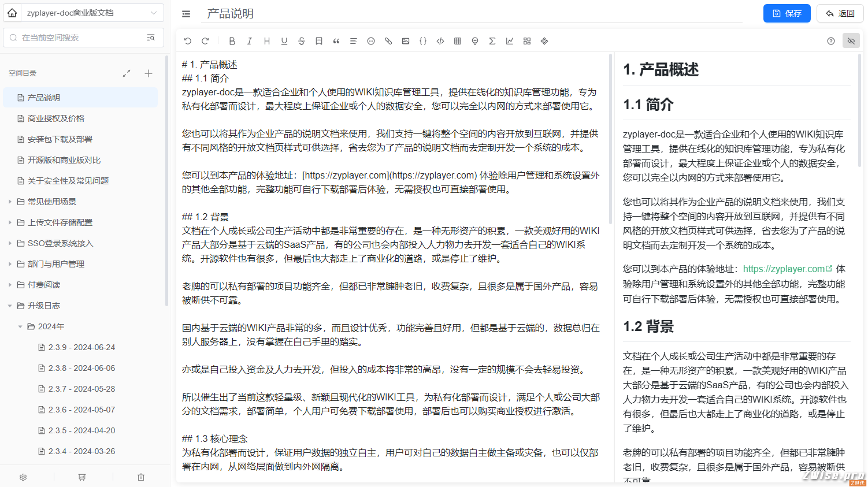
Task: Insert a math formula with sigma icon
Action: coord(492,41)
